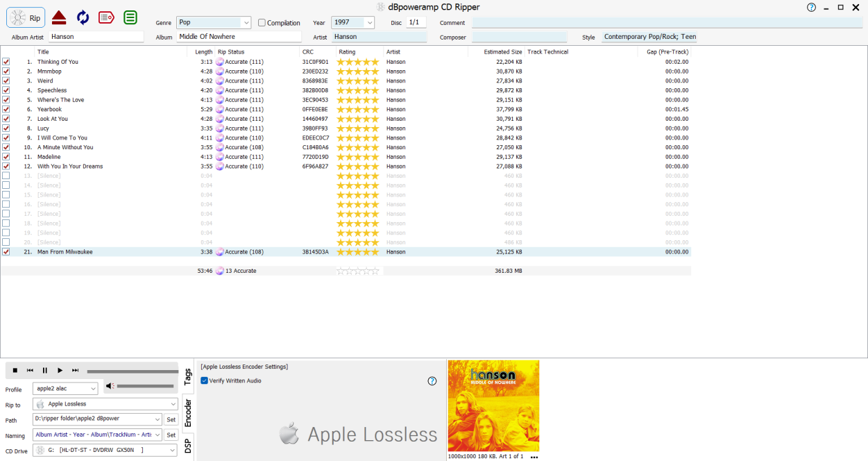Expand the Path dropdown

tap(158, 419)
